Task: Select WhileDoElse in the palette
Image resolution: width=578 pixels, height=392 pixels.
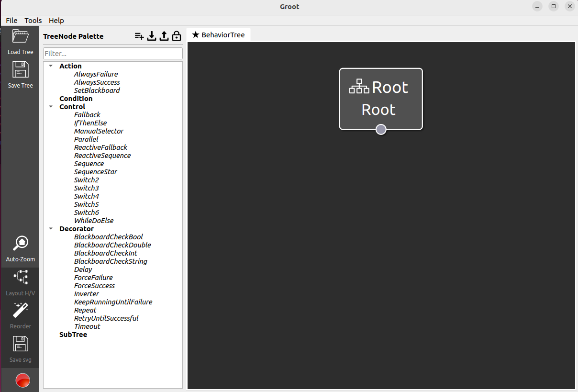Action: tap(94, 221)
